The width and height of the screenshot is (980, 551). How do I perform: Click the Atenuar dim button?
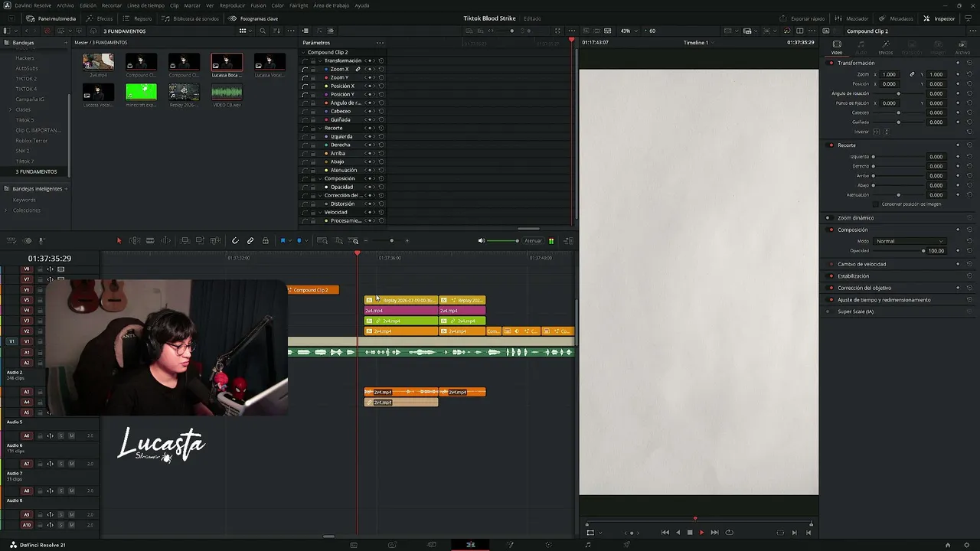tap(533, 241)
